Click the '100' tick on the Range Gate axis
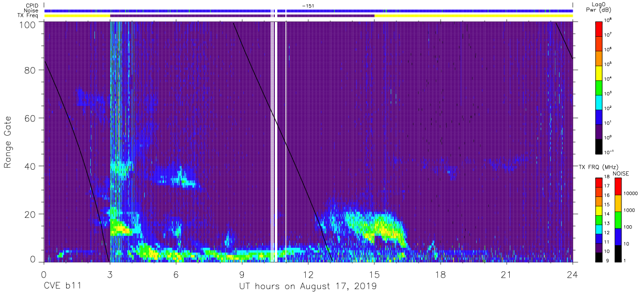644x297 pixels. pos(27,24)
